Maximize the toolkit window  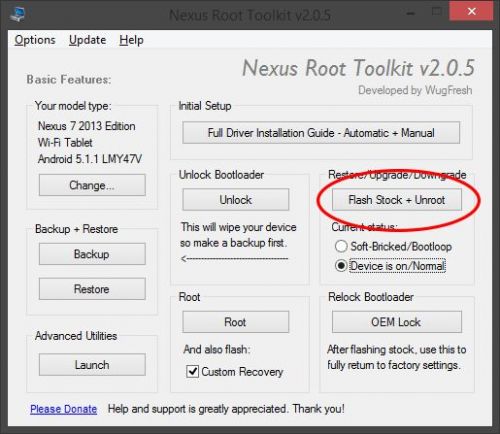click(x=436, y=12)
